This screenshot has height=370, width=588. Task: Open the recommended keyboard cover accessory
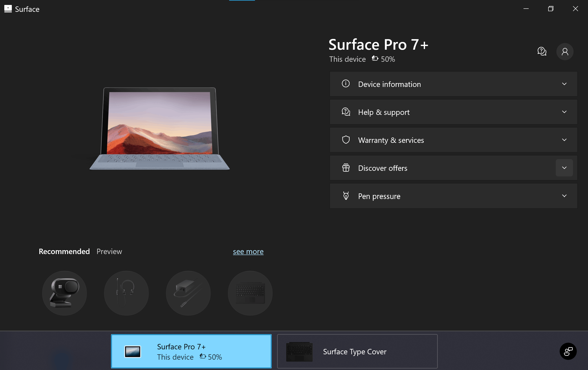[250, 293]
